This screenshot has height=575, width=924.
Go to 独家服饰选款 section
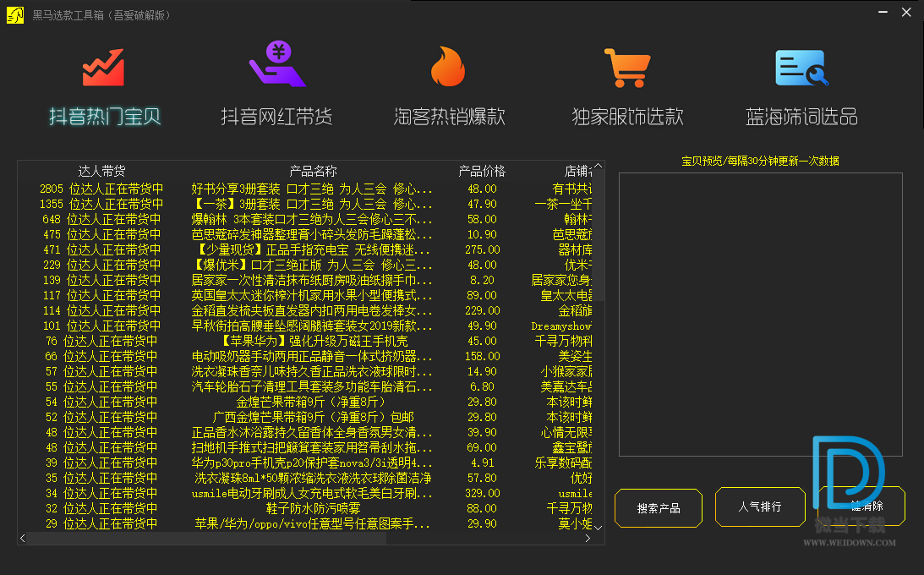pos(627,116)
